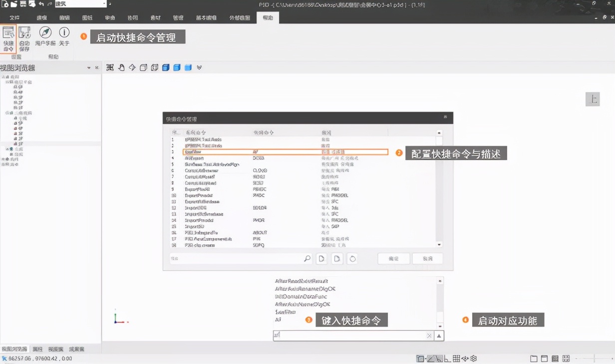Click the 关于 About icon
The width and height of the screenshot is (615, 364).
click(x=64, y=31)
